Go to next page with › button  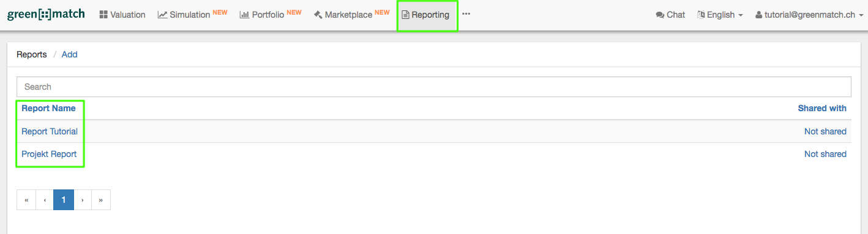point(83,200)
